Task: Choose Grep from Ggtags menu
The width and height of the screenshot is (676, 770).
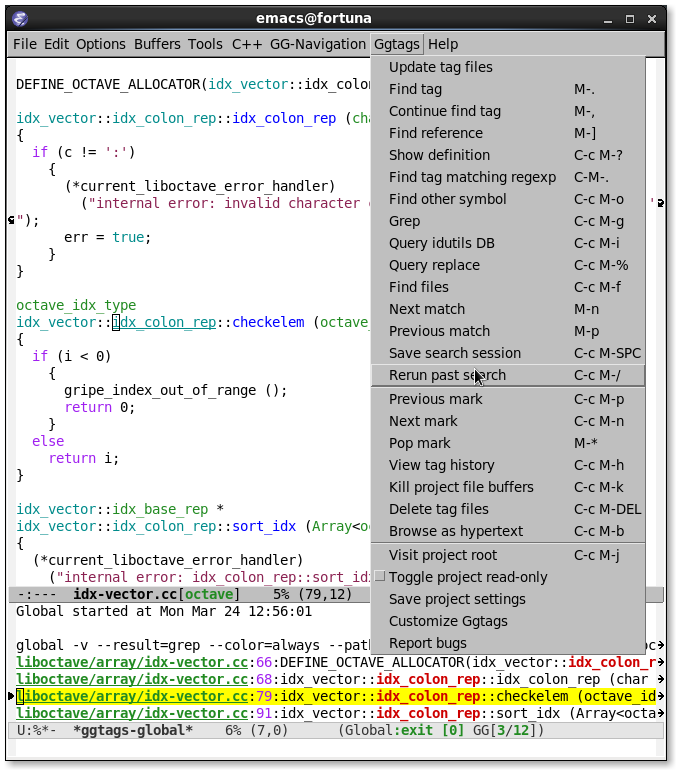Action: coord(508,221)
